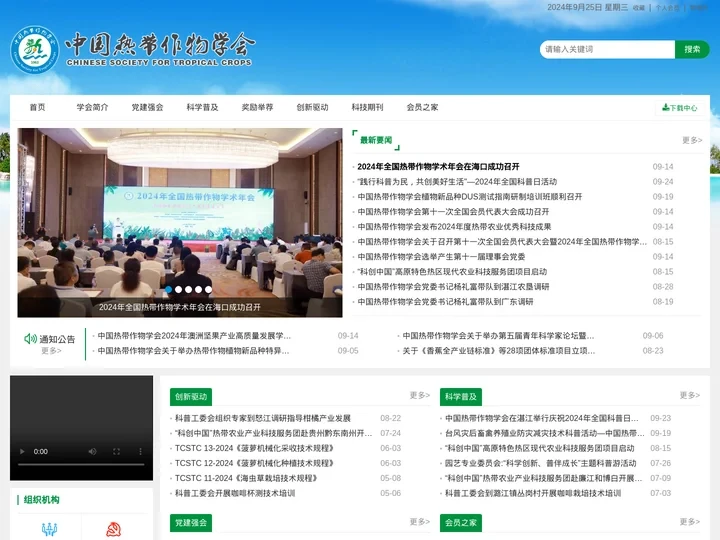Seek along the video progress bar
Viewport: 720px width, 540px height.
(x=81, y=464)
